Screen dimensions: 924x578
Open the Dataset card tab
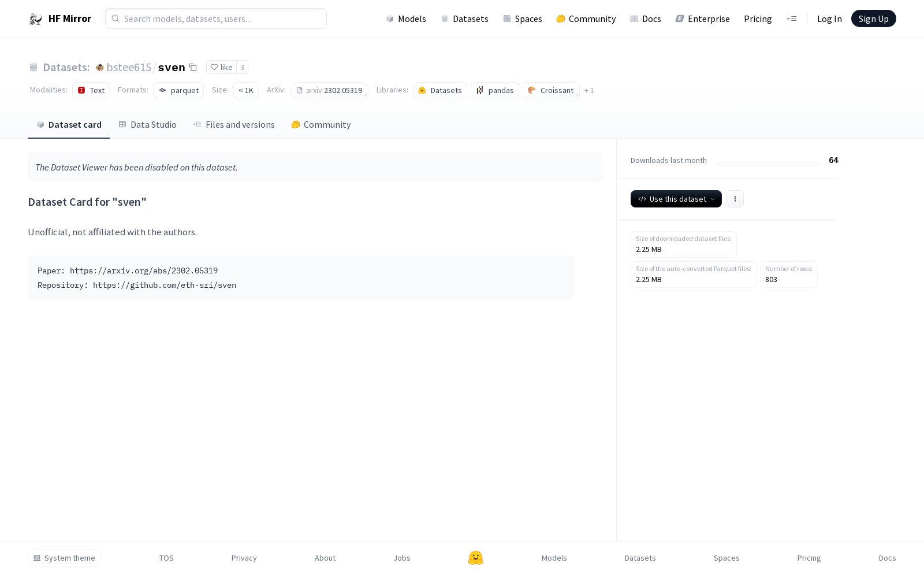point(69,125)
